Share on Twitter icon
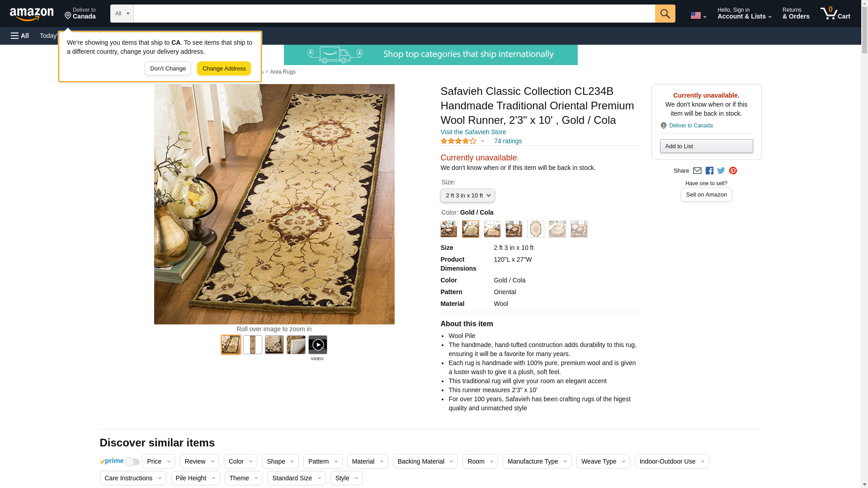 pos(721,171)
